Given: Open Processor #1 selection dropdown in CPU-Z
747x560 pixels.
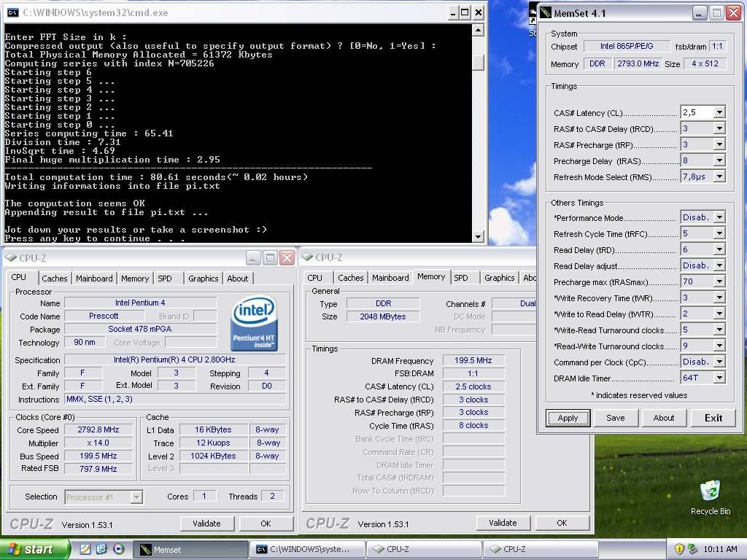Looking at the screenshot, I should 136,497.
